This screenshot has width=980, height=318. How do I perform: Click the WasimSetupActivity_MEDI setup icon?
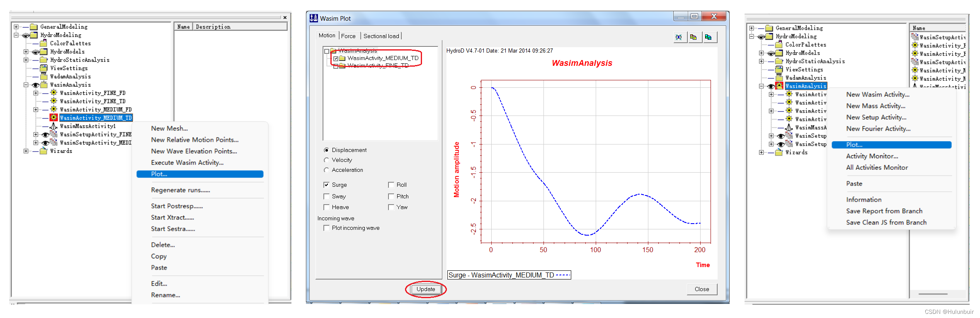tap(54, 142)
